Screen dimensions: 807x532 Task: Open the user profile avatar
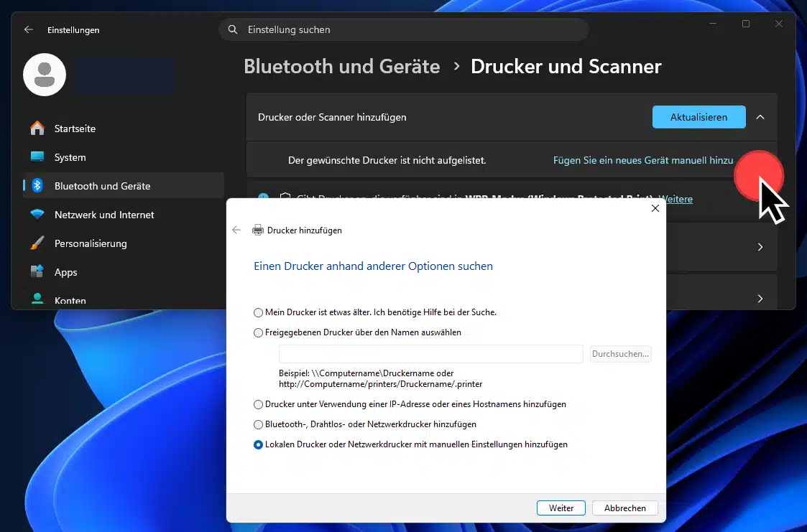click(45, 75)
